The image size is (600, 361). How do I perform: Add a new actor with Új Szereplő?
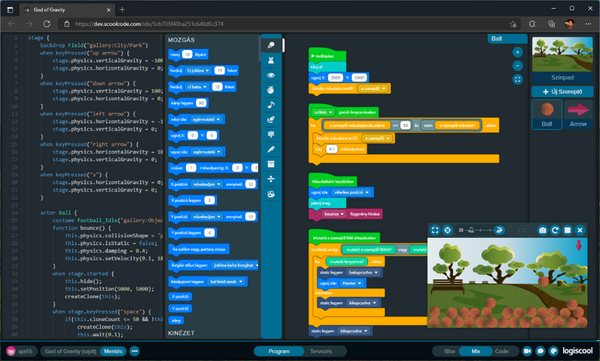pos(562,91)
